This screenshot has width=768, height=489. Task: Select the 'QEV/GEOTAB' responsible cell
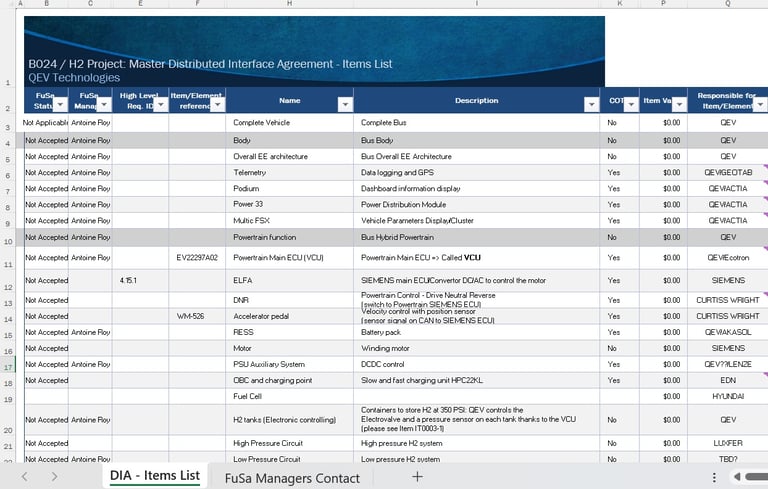(728, 172)
